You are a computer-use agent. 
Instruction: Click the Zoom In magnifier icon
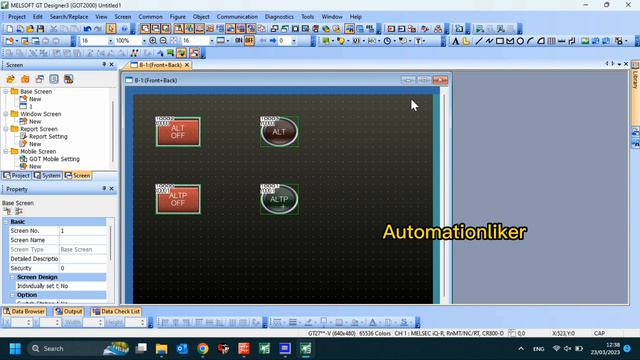(153, 41)
